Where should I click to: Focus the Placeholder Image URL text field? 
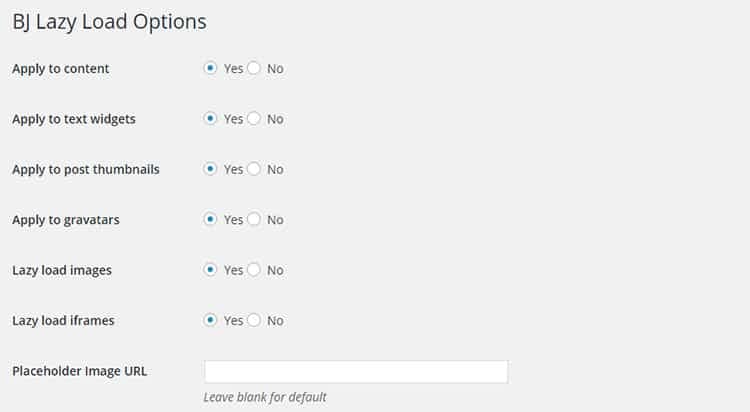(356, 372)
